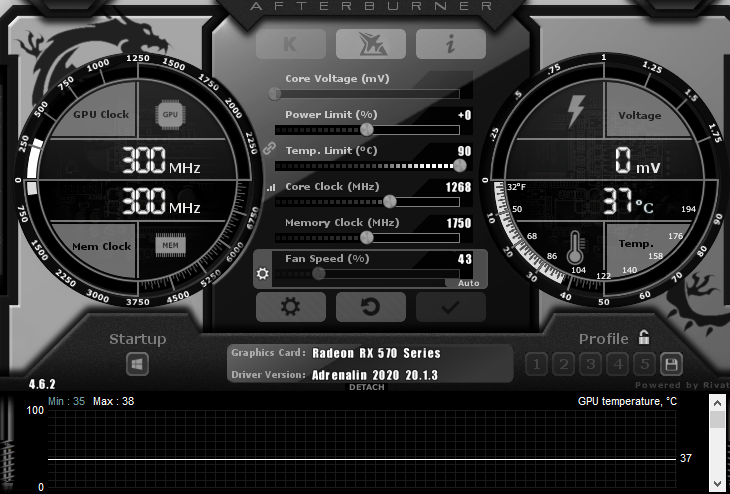Select profile slot 3

[x=590, y=364]
